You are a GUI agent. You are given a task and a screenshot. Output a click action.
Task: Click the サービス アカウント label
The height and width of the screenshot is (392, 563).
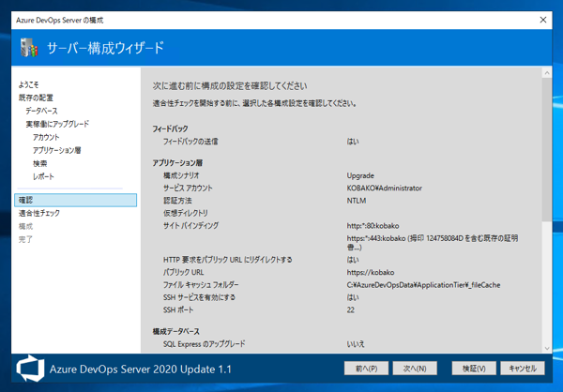tap(188, 188)
